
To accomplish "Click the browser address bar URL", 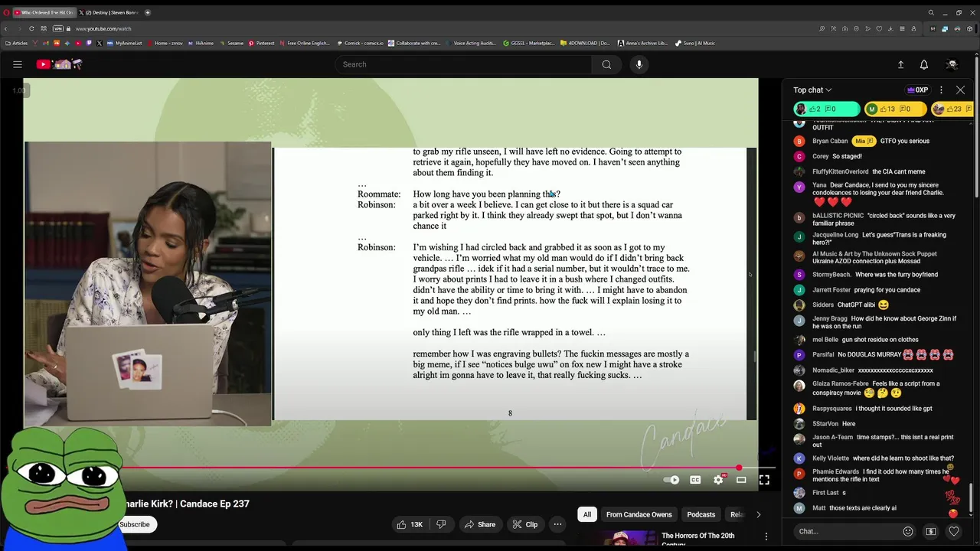I will coord(103,28).
